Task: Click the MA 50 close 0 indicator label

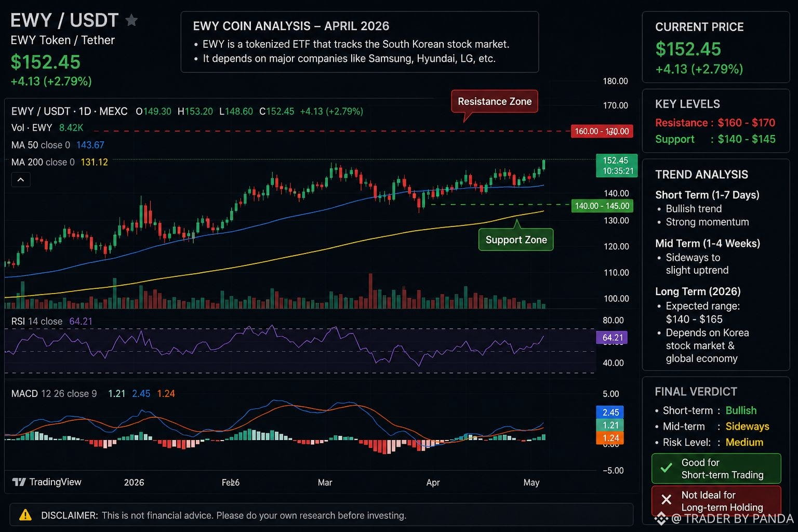Action: pyautogui.click(x=41, y=145)
